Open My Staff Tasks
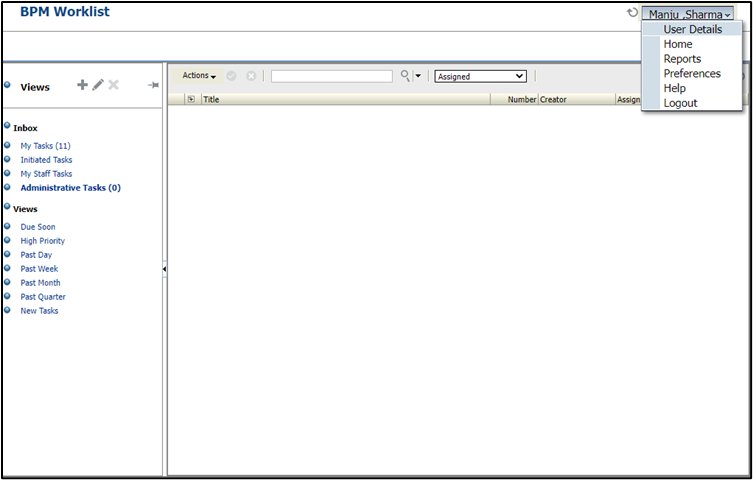This screenshot has width=753, height=480. click(46, 174)
